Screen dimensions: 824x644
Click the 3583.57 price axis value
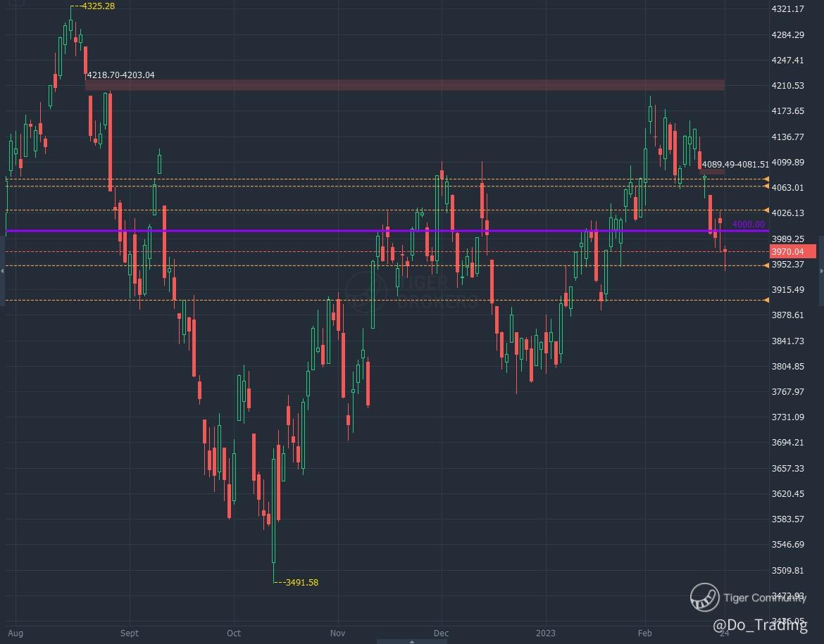tap(788, 519)
